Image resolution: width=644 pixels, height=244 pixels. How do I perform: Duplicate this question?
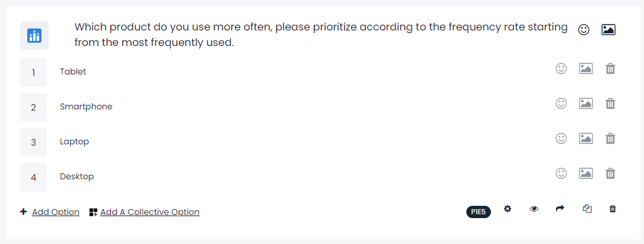tap(587, 209)
